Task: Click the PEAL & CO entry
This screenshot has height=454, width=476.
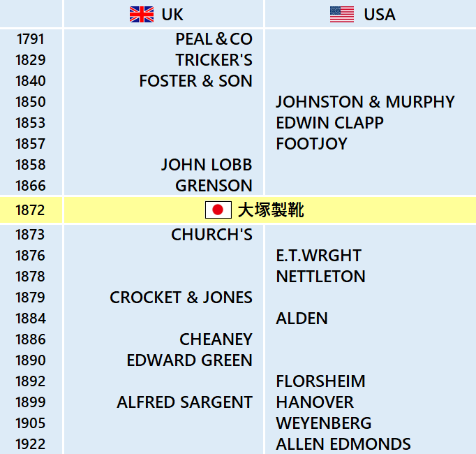Action: (x=214, y=39)
